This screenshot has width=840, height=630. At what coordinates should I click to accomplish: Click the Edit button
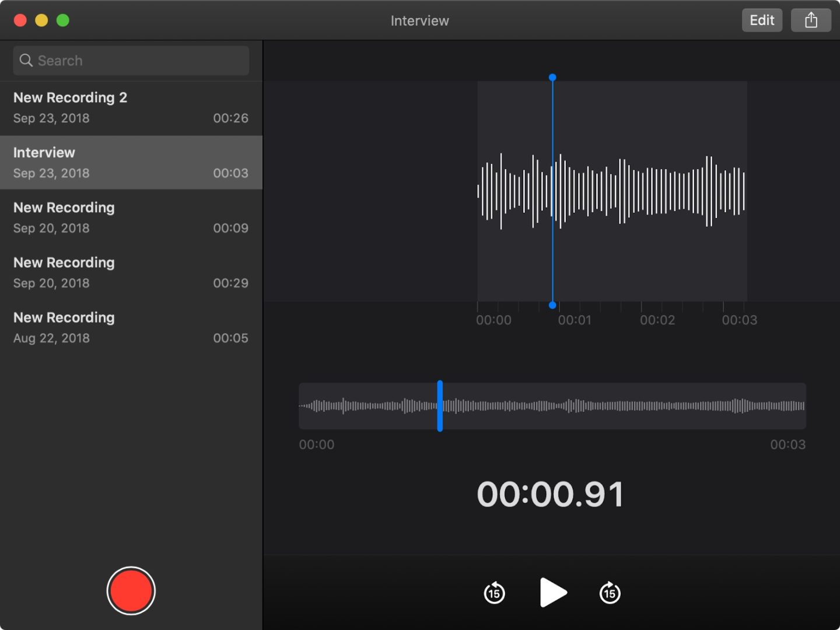tap(761, 20)
